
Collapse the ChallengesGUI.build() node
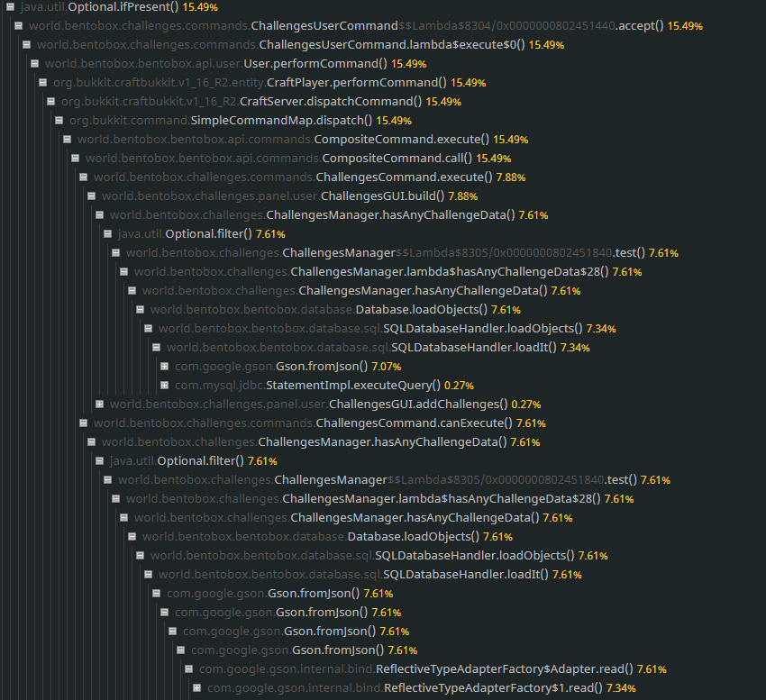tap(91, 195)
